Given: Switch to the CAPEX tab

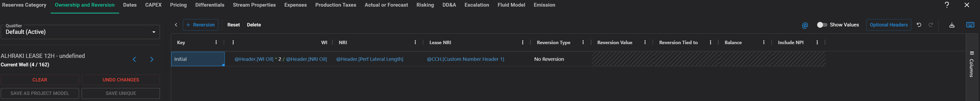Looking at the screenshot, I should pyautogui.click(x=153, y=5).
